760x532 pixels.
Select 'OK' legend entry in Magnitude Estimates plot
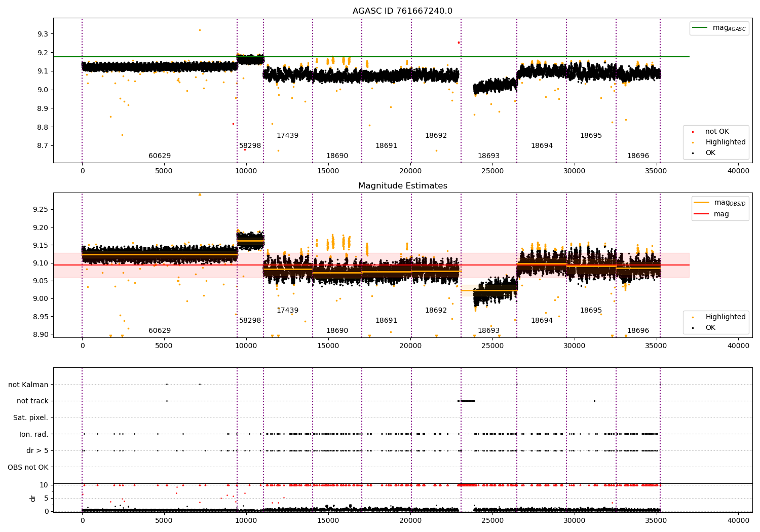click(x=710, y=328)
